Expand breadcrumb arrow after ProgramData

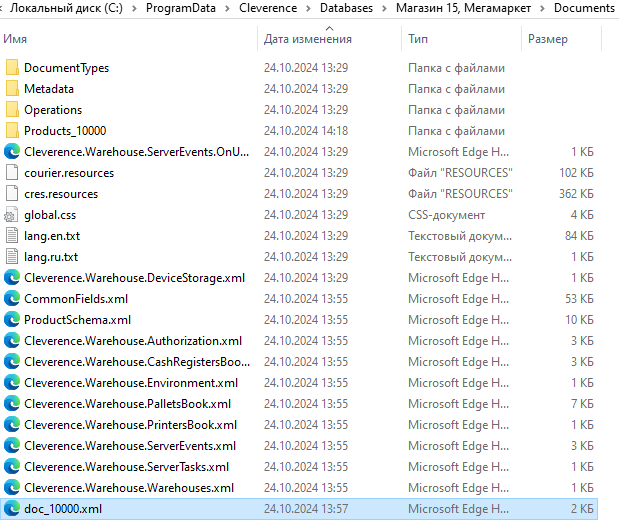tap(227, 8)
